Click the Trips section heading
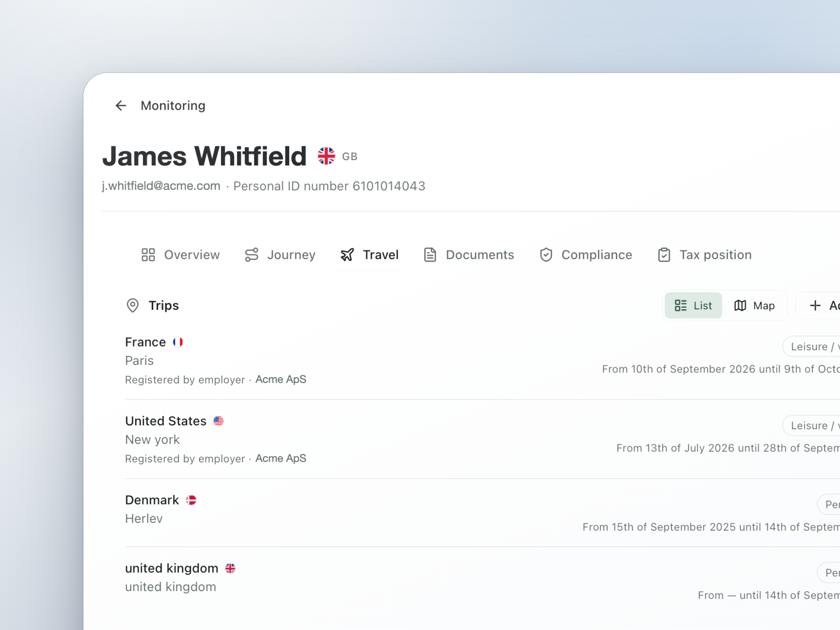This screenshot has width=840, height=630. pyautogui.click(x=164, y=305)
